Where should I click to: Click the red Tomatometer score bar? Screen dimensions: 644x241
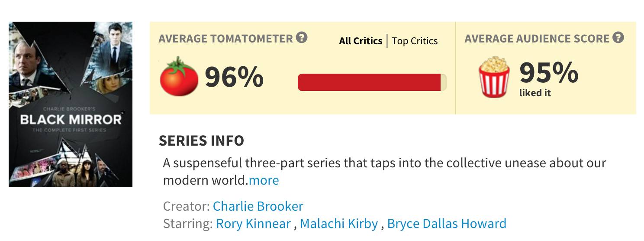(369, 82)
